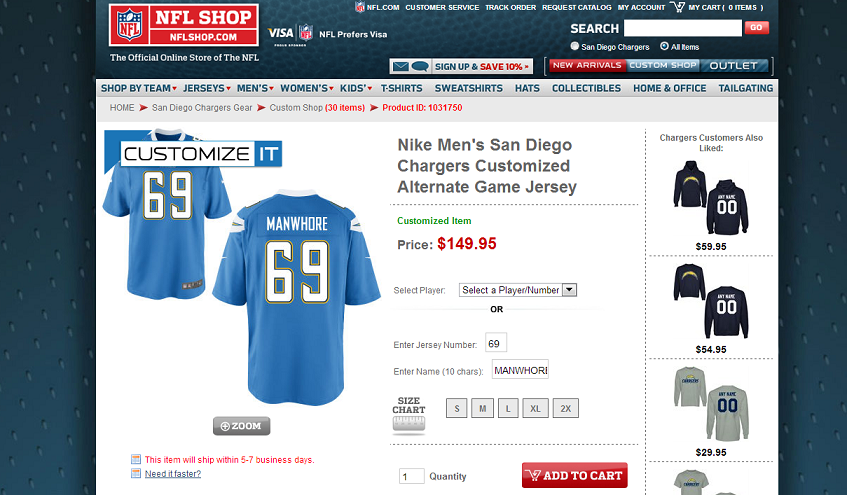
Task: Open the Need it faster? link
Action: pyautogui.click(x=173, y=474)
